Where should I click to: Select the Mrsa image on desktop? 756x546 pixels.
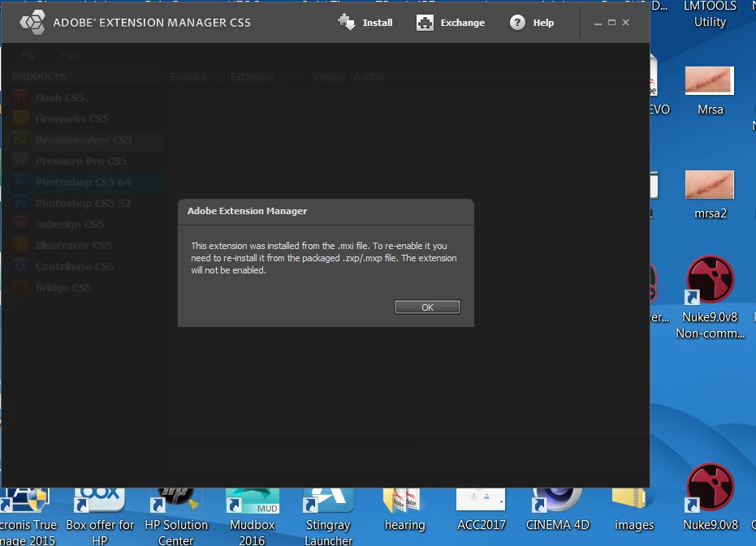pyautogui.click(x=710, y=92)
